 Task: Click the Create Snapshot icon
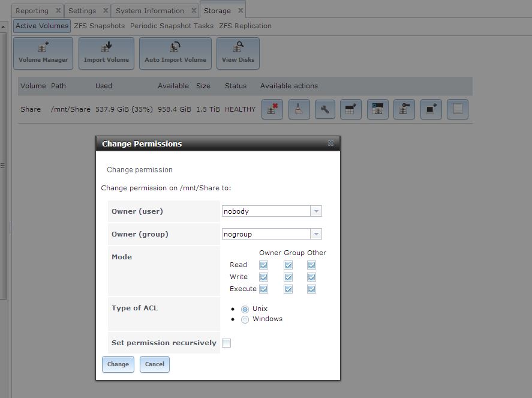pos(431,110)
